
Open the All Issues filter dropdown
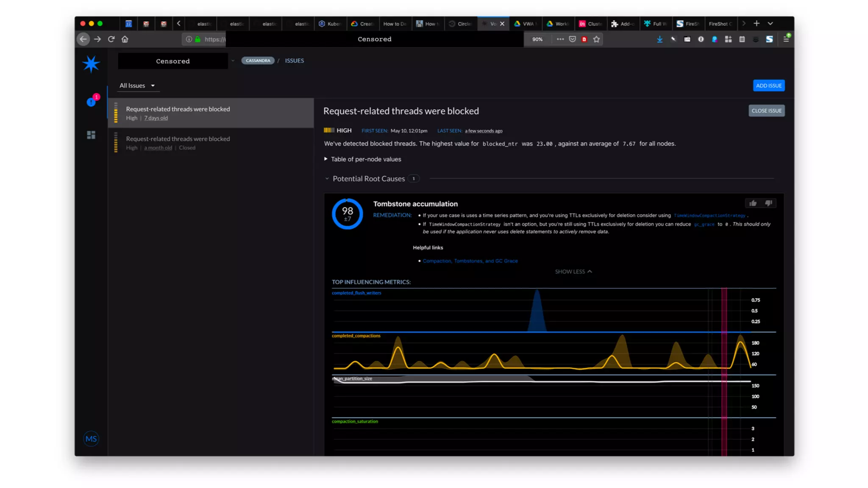pos(137,86)
